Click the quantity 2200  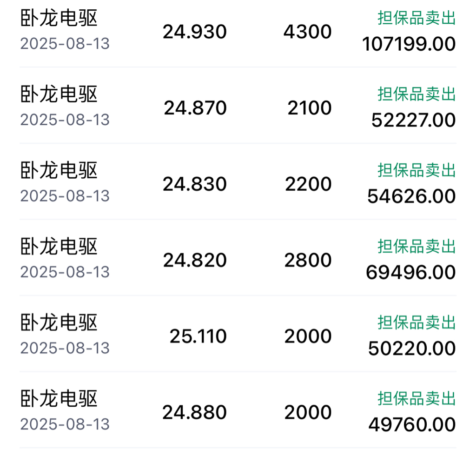tap(308, 184)
